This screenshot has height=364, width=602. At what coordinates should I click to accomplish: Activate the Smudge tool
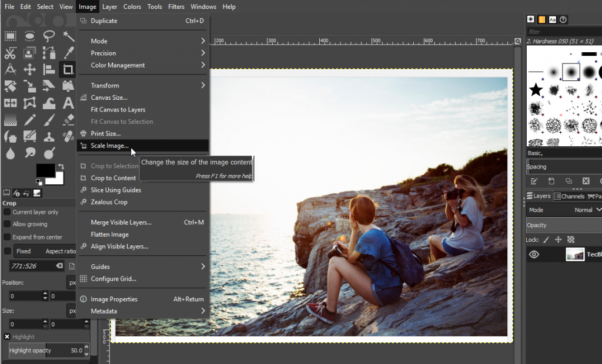point(29,153)
